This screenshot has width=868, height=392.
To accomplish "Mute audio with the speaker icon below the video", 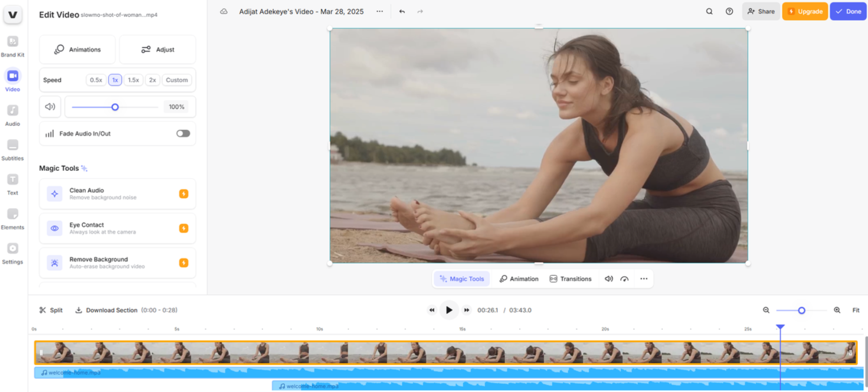I will 608,279.
